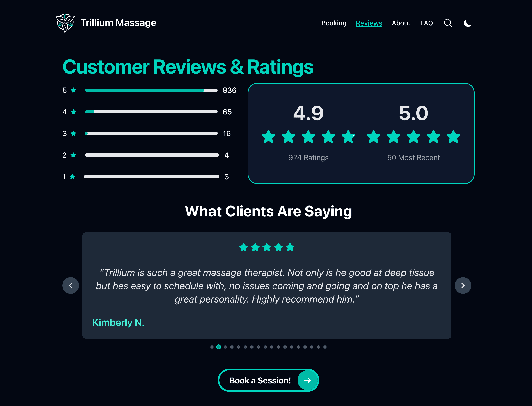Click the Trillium Massage flower logo
The width and height of the screenshot is (532, 406).
(x=65, y=22)
